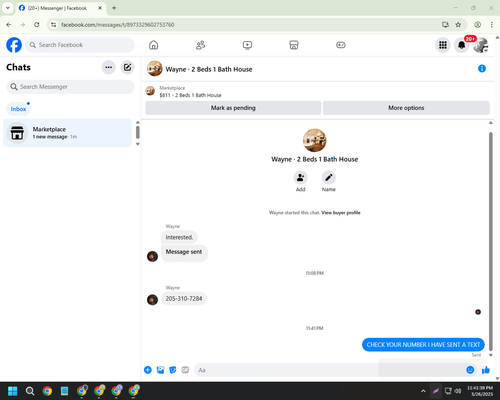
Task: Open Chats options three-dot menu
Action: pyautogui.click(x=109, y=67)
